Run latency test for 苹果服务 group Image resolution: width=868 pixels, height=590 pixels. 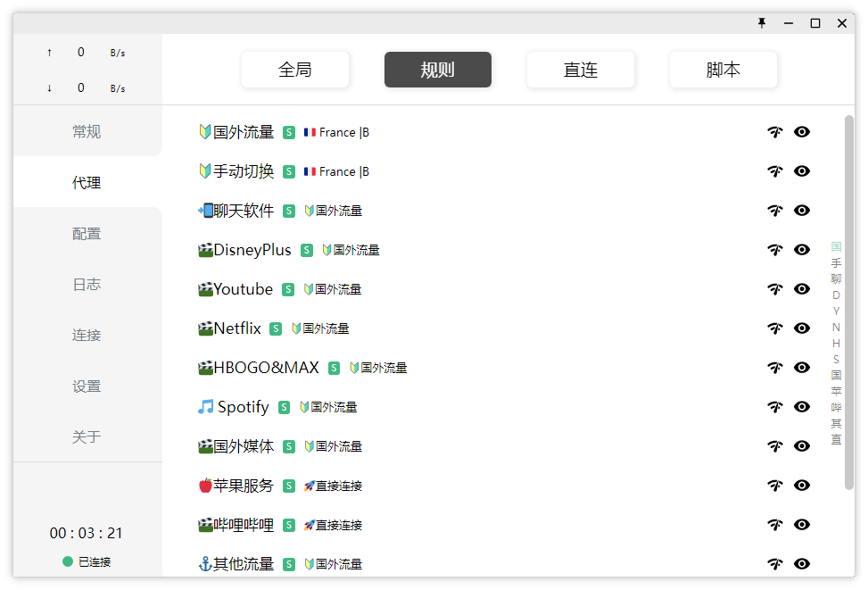(x=775, y=486)
